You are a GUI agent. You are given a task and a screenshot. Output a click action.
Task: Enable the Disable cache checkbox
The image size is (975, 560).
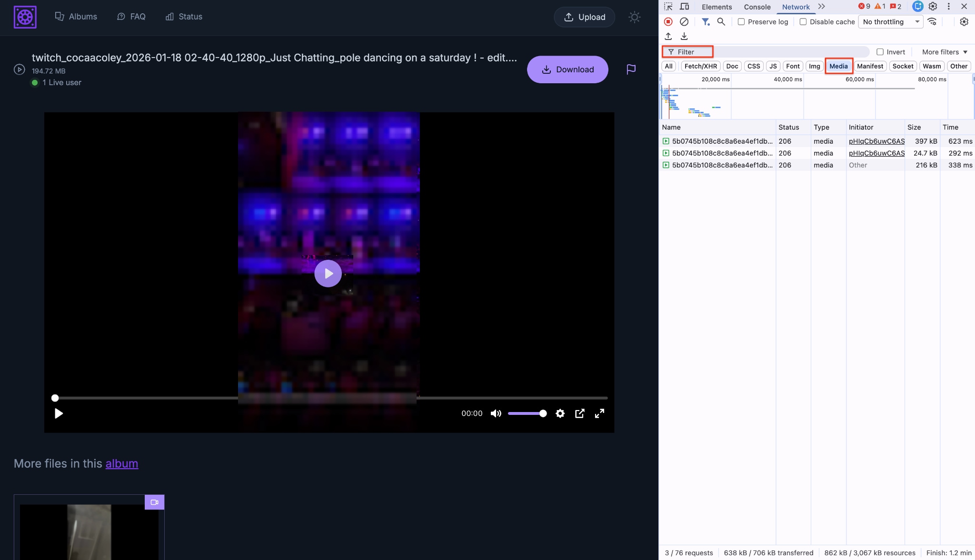tap(803, 22)
